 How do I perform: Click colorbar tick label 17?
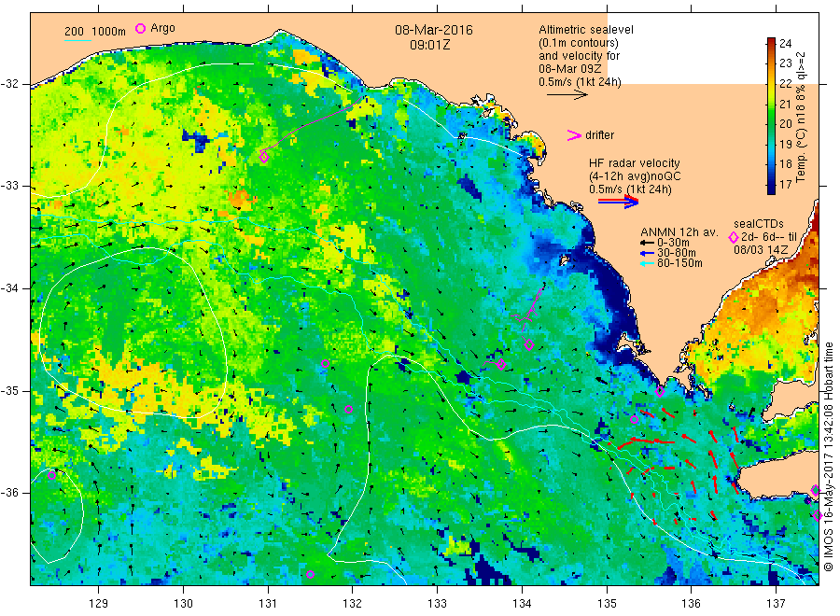pyautogui.click(x=785, y=184)
